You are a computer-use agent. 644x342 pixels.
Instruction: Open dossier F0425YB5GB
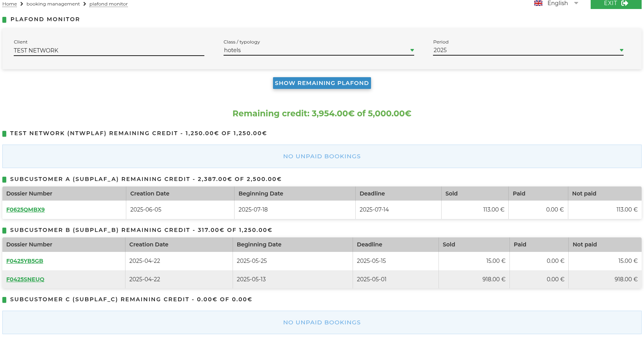click(x=25, y=261)
